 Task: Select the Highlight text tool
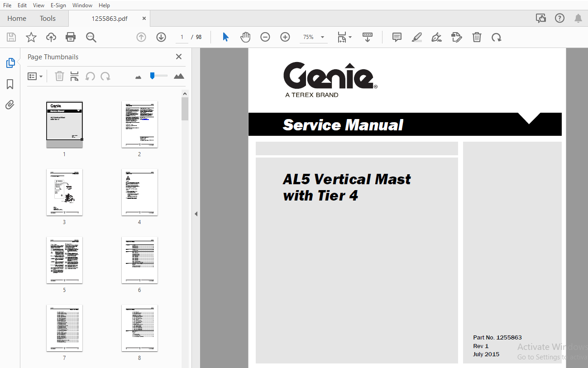(x=417, y=37)
